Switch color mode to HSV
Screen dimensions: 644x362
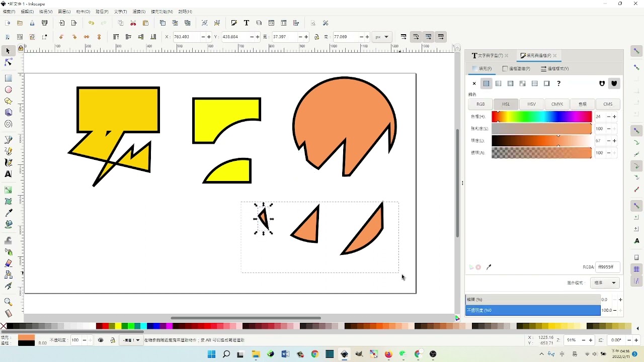(531, 104)
